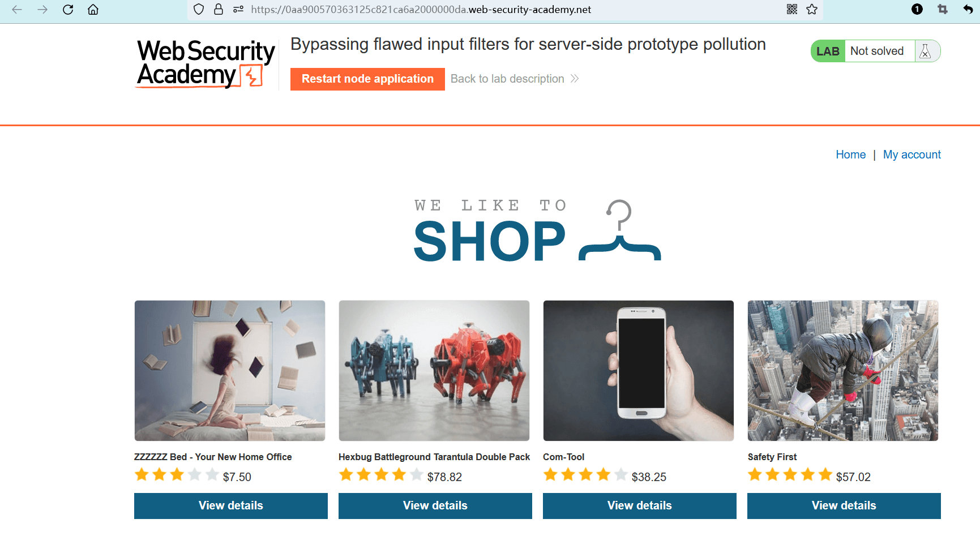Click the crop screenshot toolbar icon

943,9
